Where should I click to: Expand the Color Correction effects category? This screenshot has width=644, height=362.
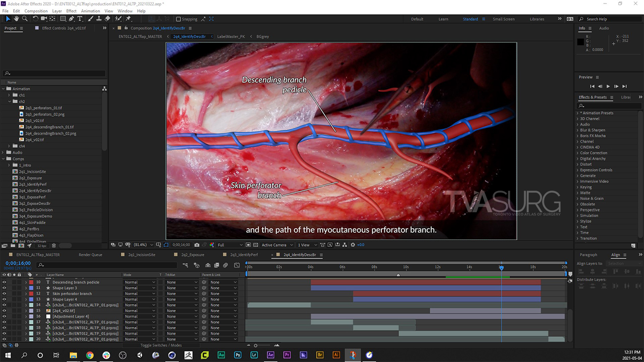coord(578,153)
